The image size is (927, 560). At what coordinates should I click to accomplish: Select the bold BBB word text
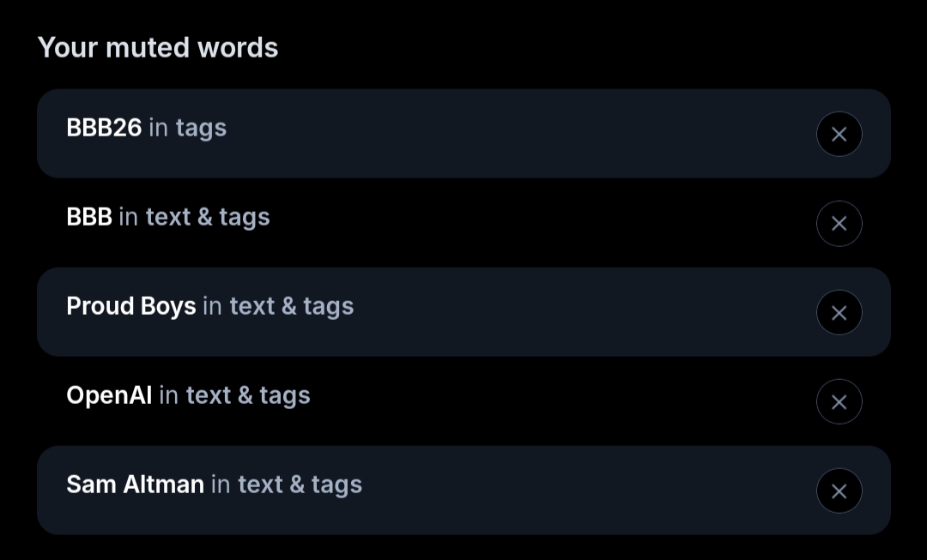point(89,217)
